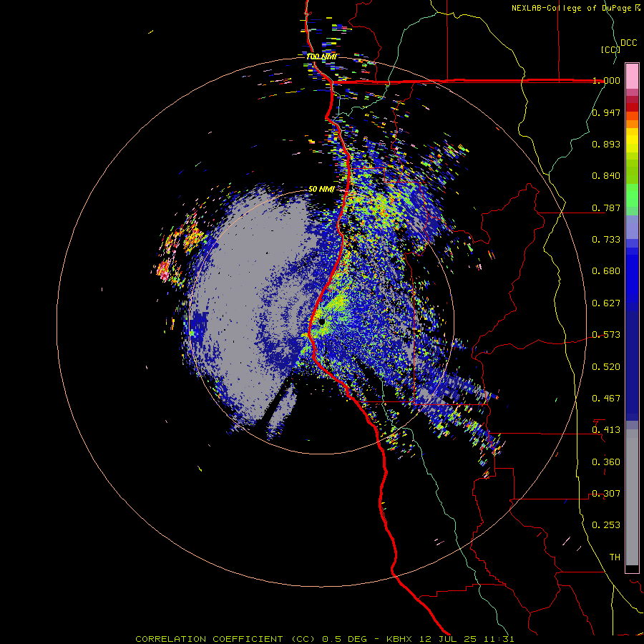Click the DCC label above the color bar
Screen dimensions: 644x644
628,43
